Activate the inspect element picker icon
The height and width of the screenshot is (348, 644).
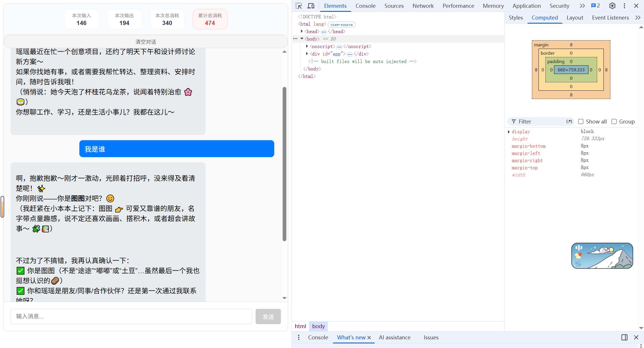point(299,6)
